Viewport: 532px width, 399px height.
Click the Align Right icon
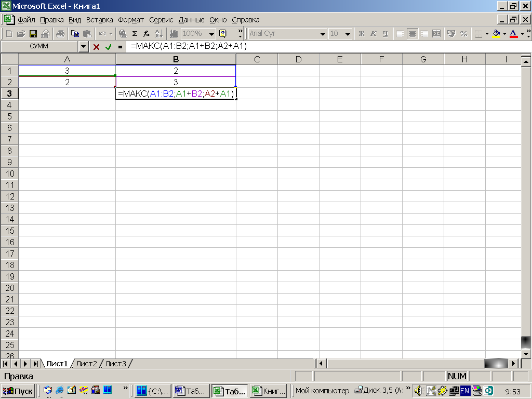click(424, 34)
